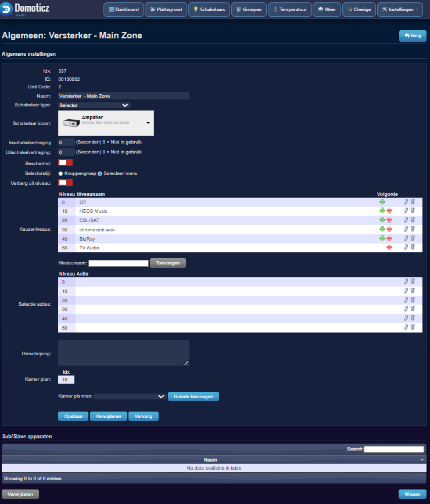Toggle the Beschermd switch
The width and height of the screenshot is (430, 504).
coord(66,163)
